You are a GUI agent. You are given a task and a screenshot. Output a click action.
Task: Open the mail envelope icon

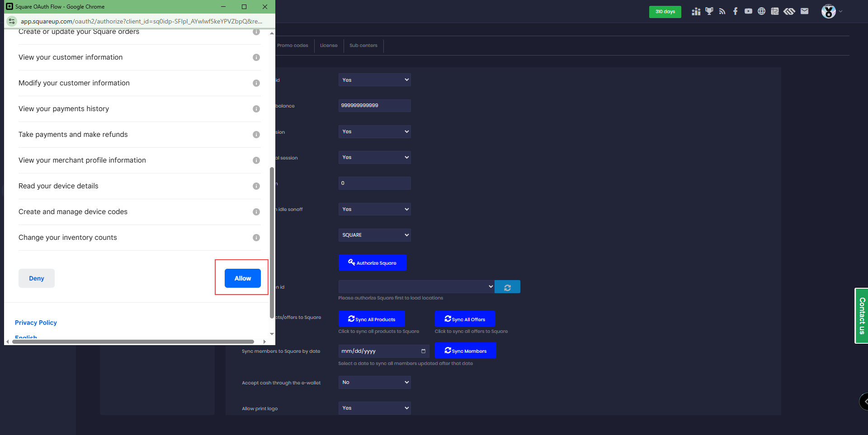(x=804, y=11)
